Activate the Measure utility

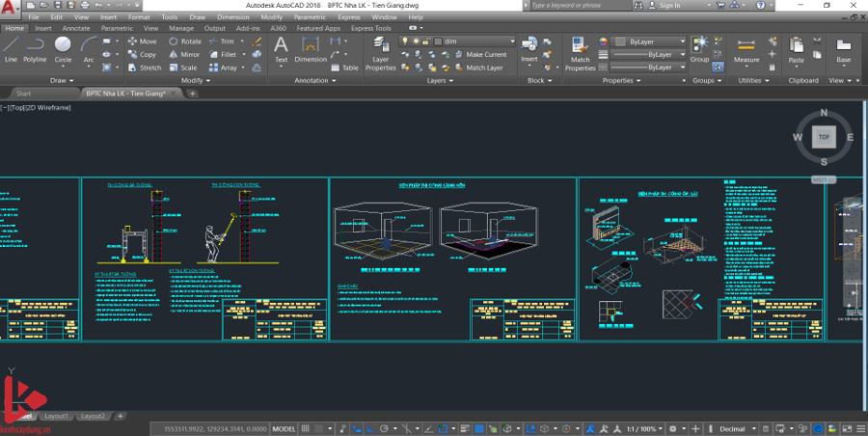(746, 50)
